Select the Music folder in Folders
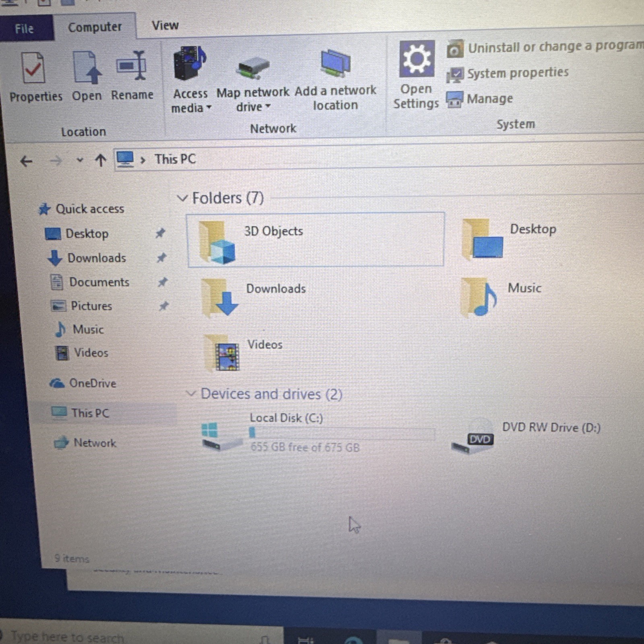 pos(501,297)
